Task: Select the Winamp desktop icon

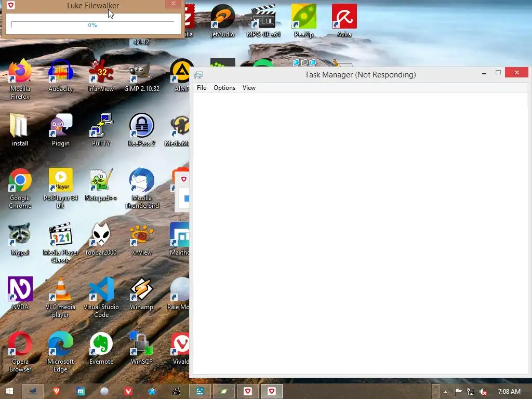Action: [141, 294]
